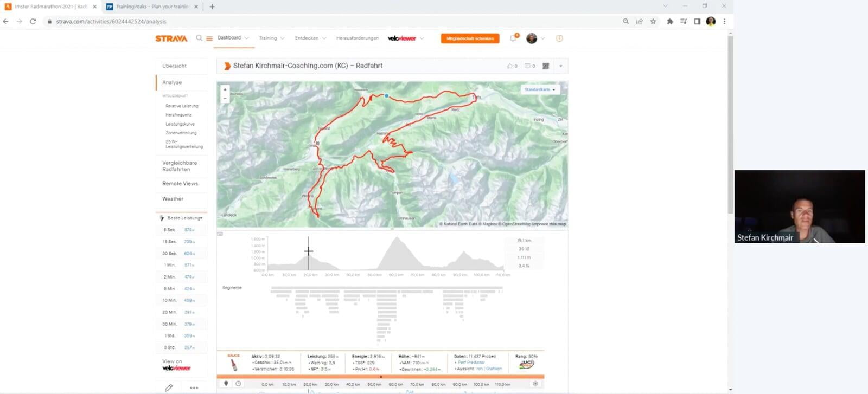Open the Chrome three-dot menu
This screenshot has height=394, width=868.
pyautogui.click(x=724, y=21)
